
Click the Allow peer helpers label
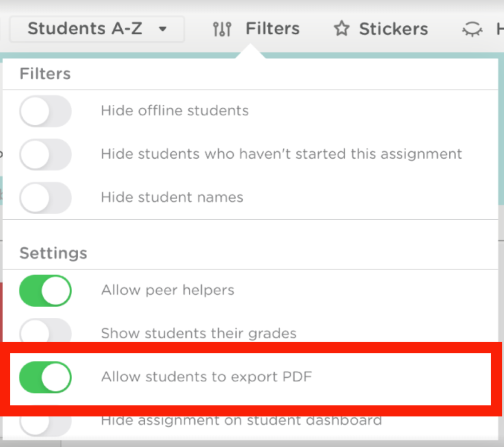tap(168, 290)
